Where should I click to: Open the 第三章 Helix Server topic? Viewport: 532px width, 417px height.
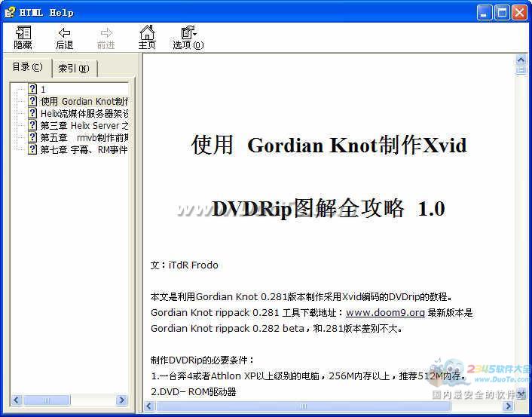84,125
